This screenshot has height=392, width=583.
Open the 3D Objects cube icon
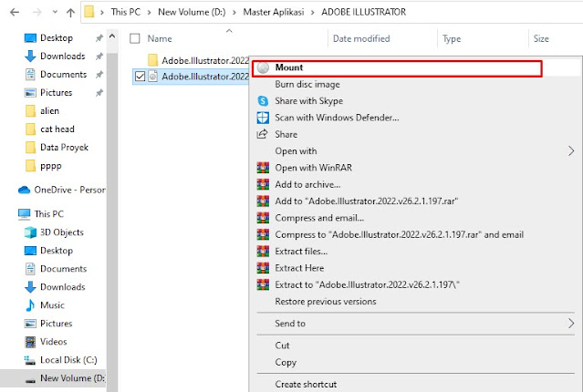click(30, 232)
